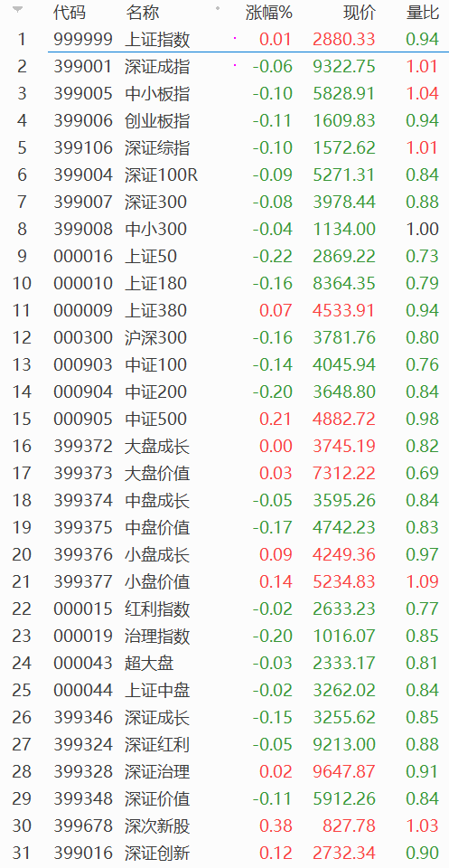Select the 超大盘 index row
449x868 pixels.
tap(224, 663)
